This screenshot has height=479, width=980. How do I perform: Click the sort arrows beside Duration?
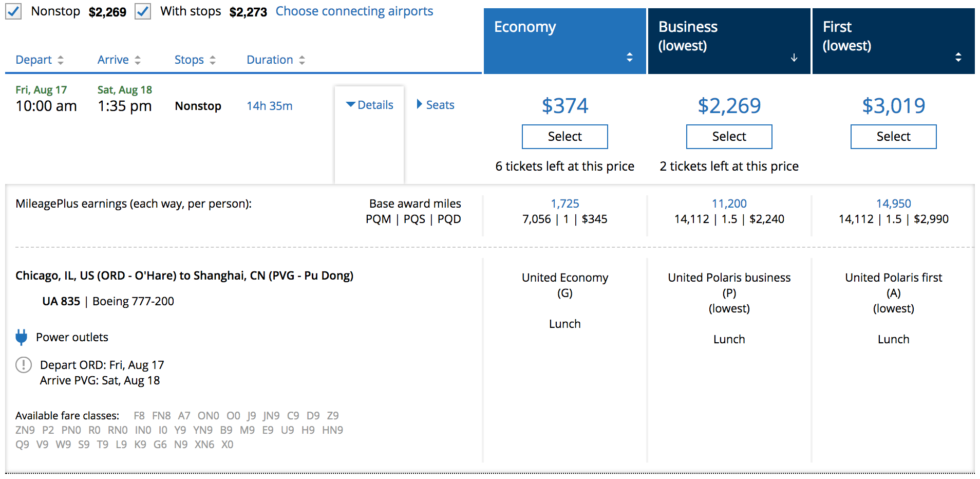(302, 60)
